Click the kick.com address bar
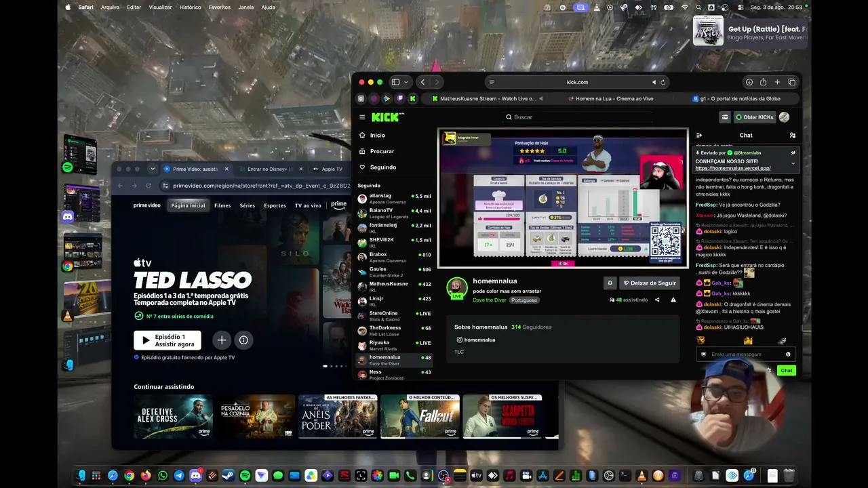Image resolution: width=868 pixels, height=488 pixels. pos(577,82)
